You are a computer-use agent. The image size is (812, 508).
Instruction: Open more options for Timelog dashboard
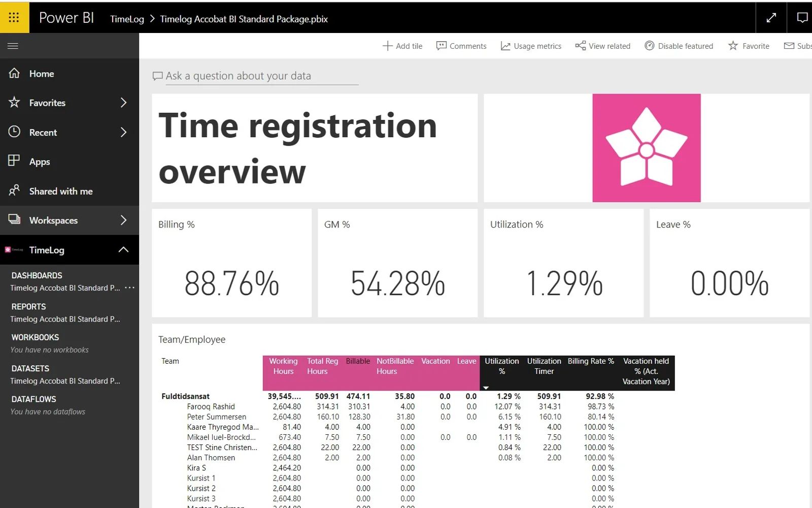130,288
